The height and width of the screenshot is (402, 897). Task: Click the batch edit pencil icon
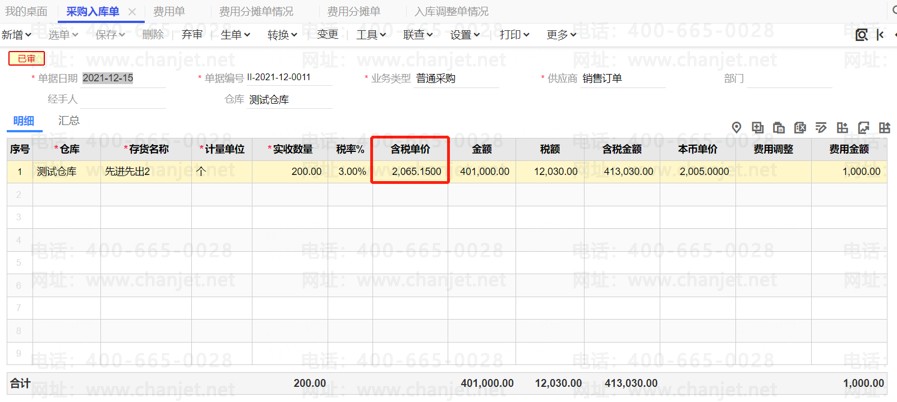[x=821, y=128]
